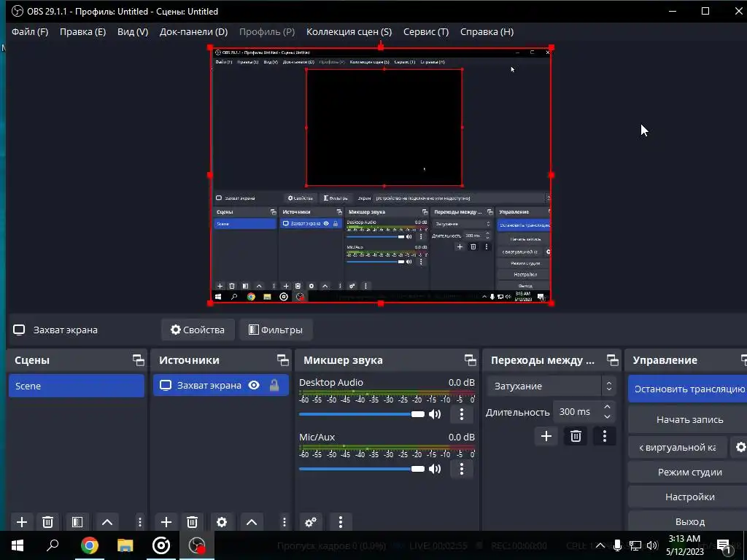
Task: Open scene filters icon in Сцены
Action: pyautogui.click(x=77, y=522)
